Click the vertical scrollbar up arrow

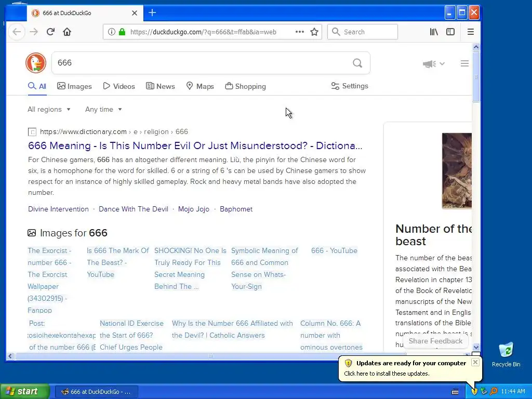476,47
